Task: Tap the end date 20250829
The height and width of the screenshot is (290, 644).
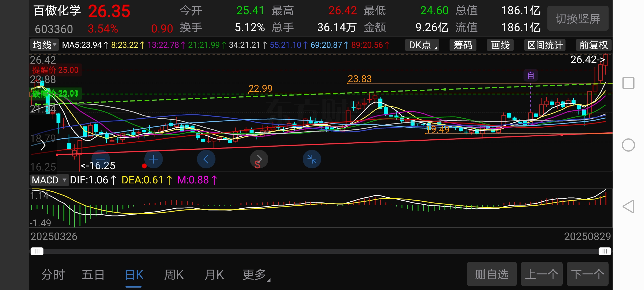Action: coord(587,237)
